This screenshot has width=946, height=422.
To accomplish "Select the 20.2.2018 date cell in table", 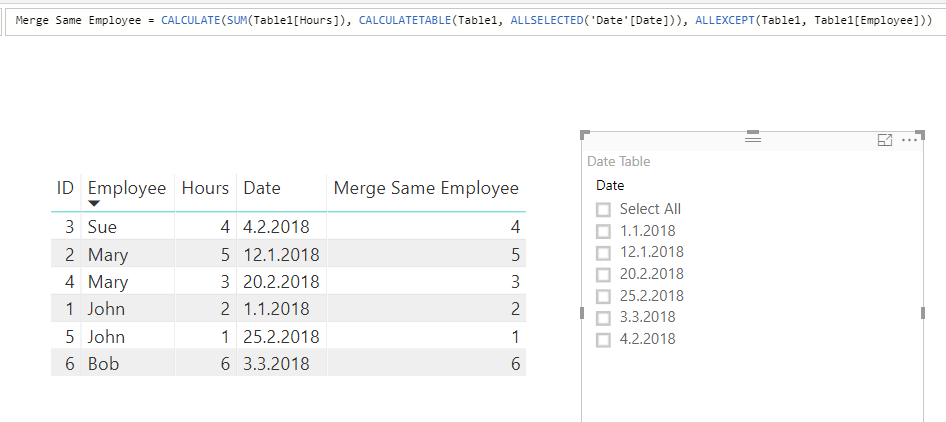I will pyautogui.click(x=281, y=282).
